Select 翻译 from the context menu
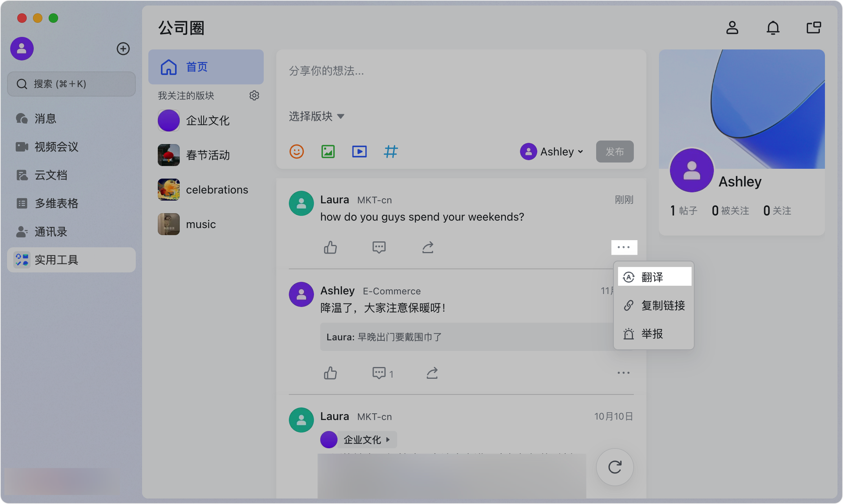The image size is (843, 504). [x=654, y=277]
